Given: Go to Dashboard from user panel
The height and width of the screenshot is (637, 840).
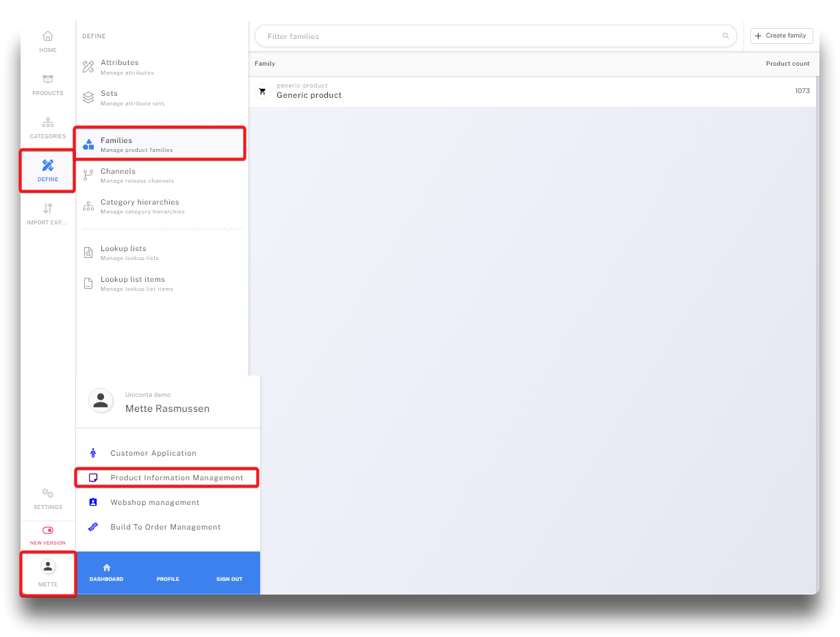Looking at the screenshot, I should click(106, 573).
